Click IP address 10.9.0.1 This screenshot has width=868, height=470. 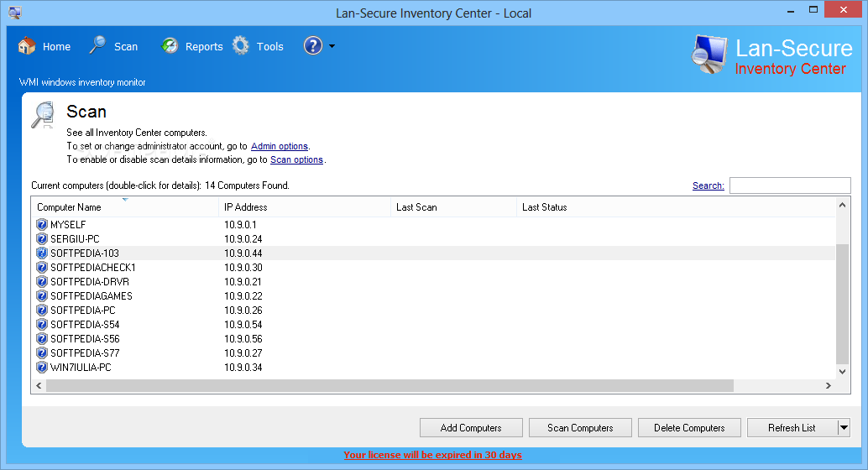pyautogui.click(x=240, y=224)
